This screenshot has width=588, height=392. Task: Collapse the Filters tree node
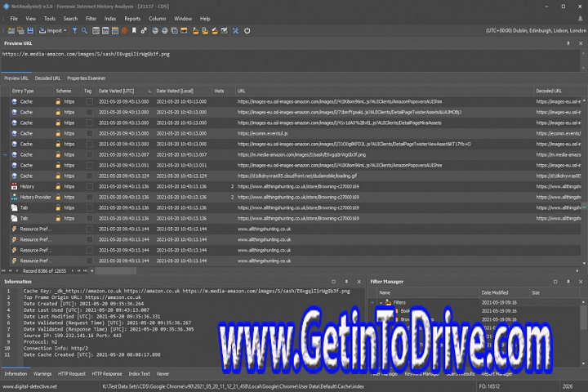(x=381, y=303)
